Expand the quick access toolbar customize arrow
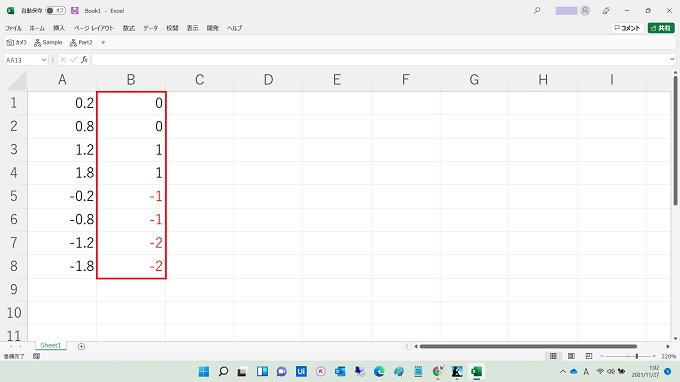The height and width of the screenshot is (382, 680). tap(103, 42)
